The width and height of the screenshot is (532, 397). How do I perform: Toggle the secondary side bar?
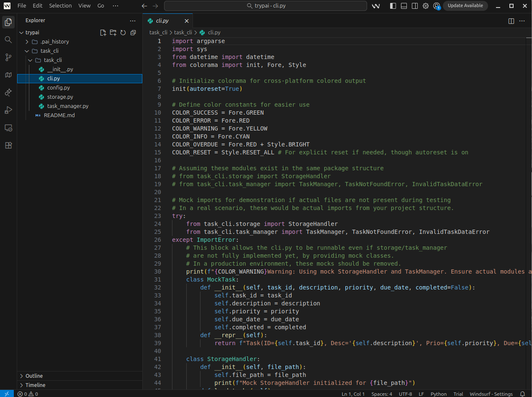(x=414, y=6)
